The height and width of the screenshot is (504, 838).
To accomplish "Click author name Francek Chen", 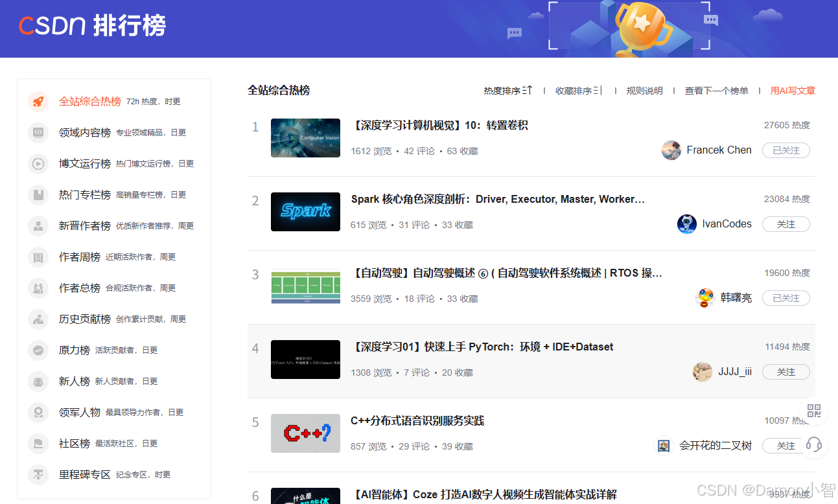I will [x=719, y=150].
